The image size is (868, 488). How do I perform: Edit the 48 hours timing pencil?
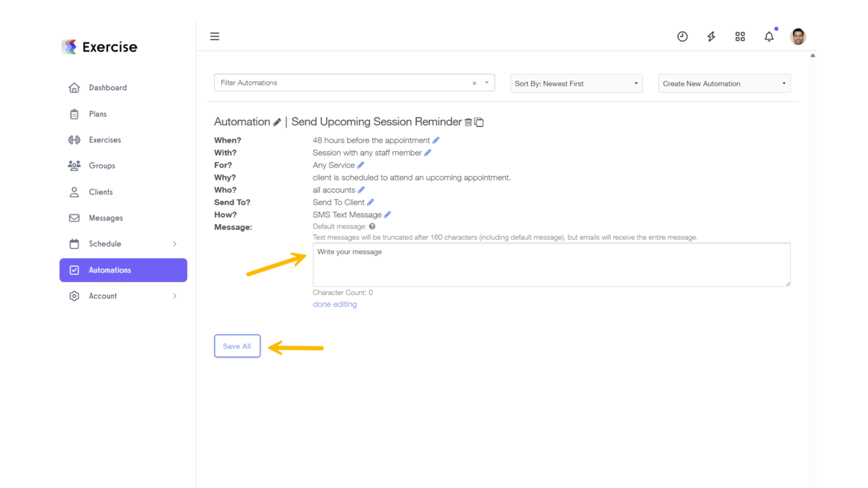point(436,140)
